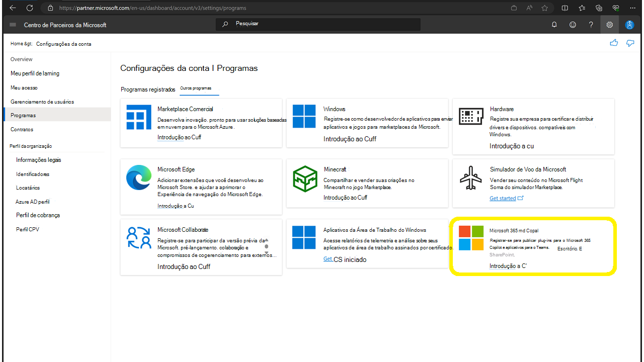Click Microsoft Collaborate introduction link

184,266
